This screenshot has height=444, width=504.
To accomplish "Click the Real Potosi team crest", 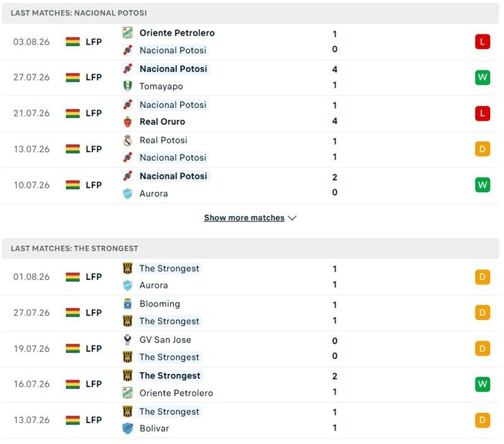I will pyautogui.click(x=128, y=140).
